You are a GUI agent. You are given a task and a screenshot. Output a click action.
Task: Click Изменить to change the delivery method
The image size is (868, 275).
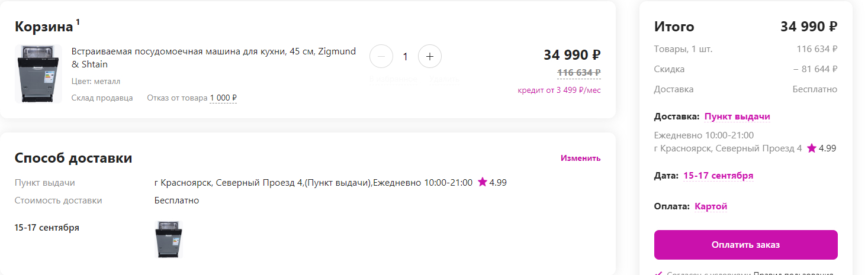[580, 158]
